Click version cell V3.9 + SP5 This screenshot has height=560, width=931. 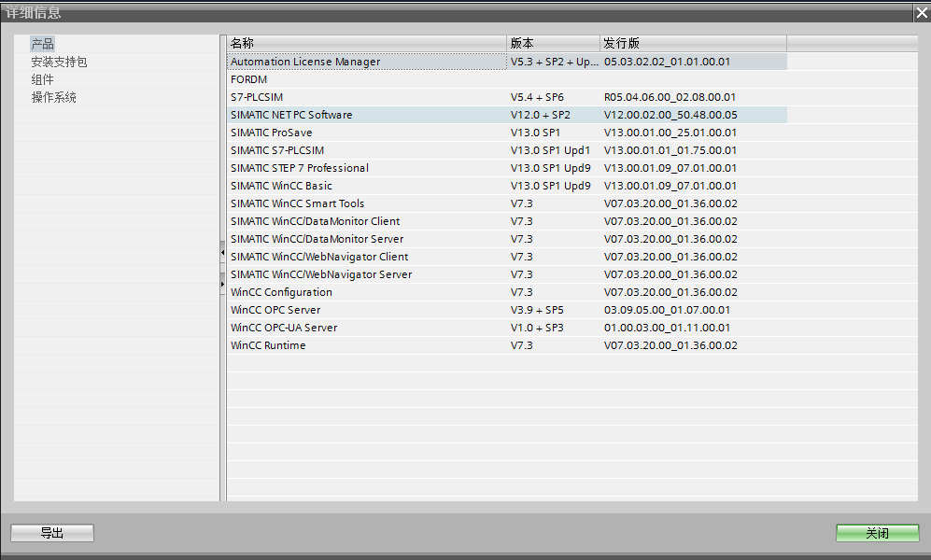pos(554,310)
